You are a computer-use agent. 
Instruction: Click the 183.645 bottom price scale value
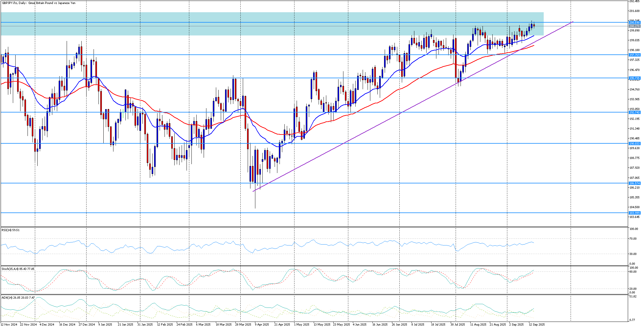click(x=634, y=217)
